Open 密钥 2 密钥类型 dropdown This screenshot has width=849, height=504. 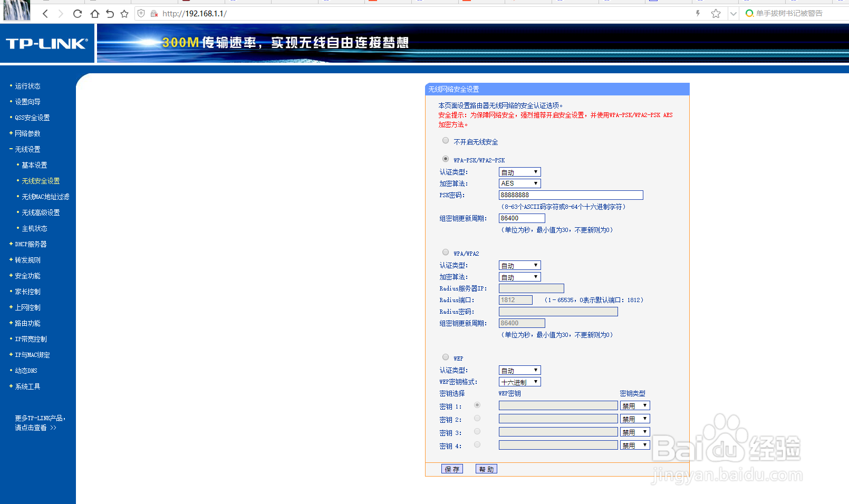click(635, 419)
